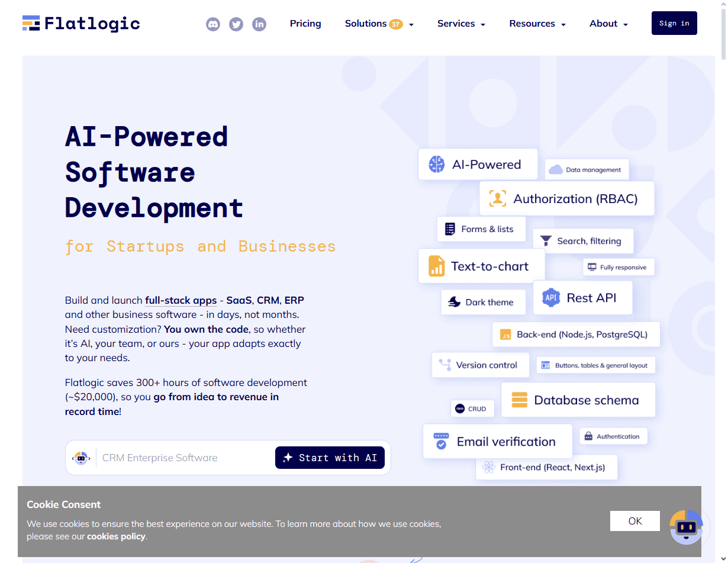Click the Start with AI button

(x=330, y=458)
